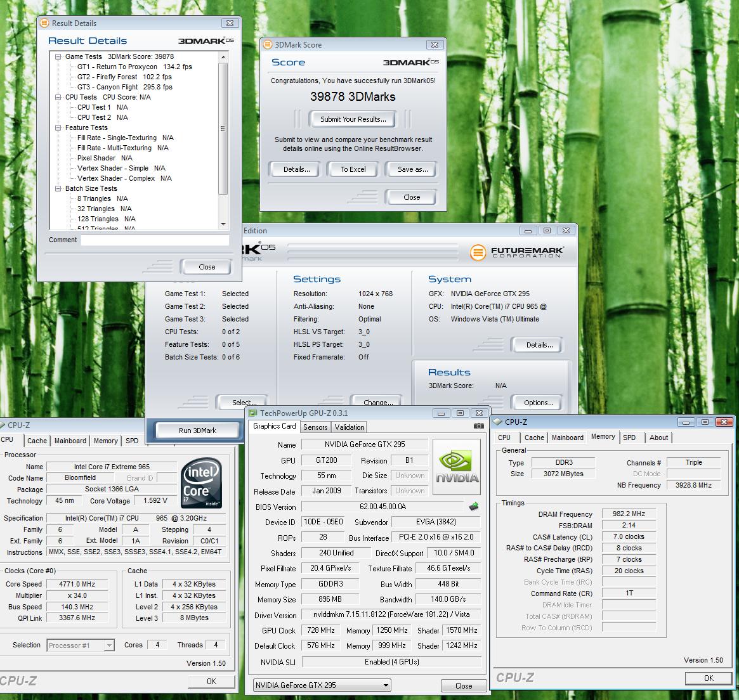Click Run 3DMark button
Image resolution: width=739 pixels, height=700 pixels.
click(x=197, y=431)
